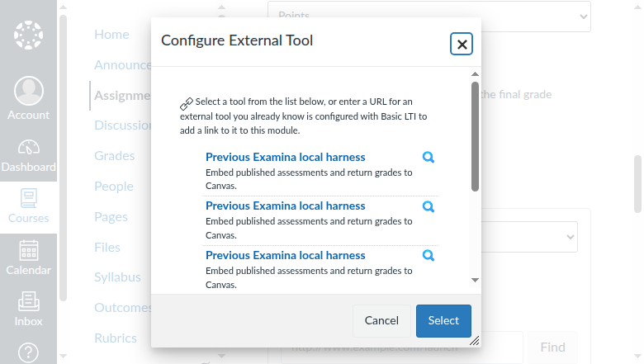644x364 pixels.
Task: Close the Configure External Tool dialog
Action: (462, 44)
